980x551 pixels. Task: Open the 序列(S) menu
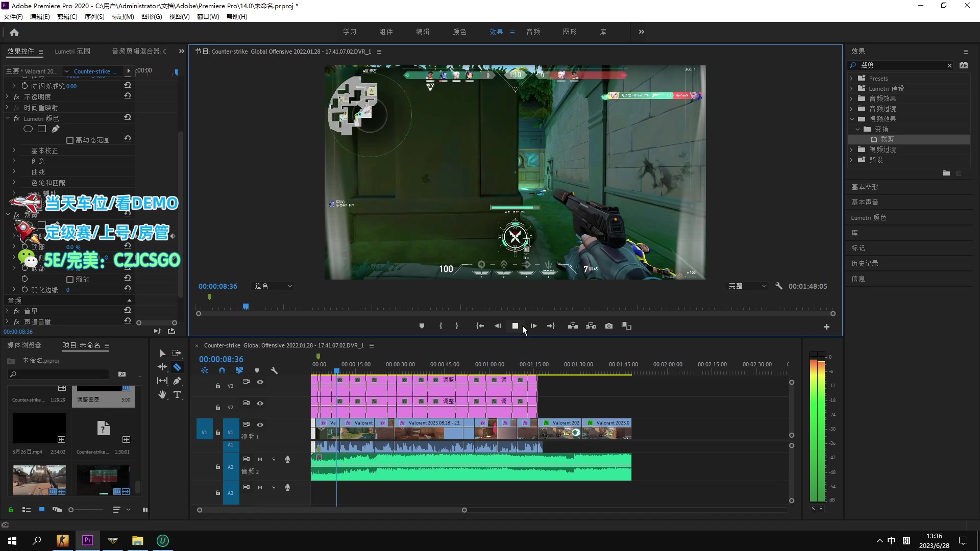pos(94,17)
